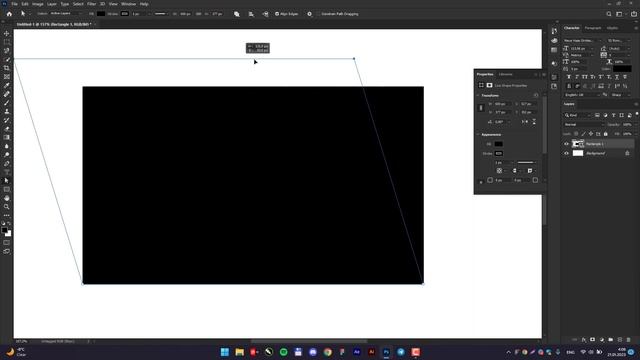Open the English language dropdown
This screenshot has height=360, width=640.
[582, 95]
